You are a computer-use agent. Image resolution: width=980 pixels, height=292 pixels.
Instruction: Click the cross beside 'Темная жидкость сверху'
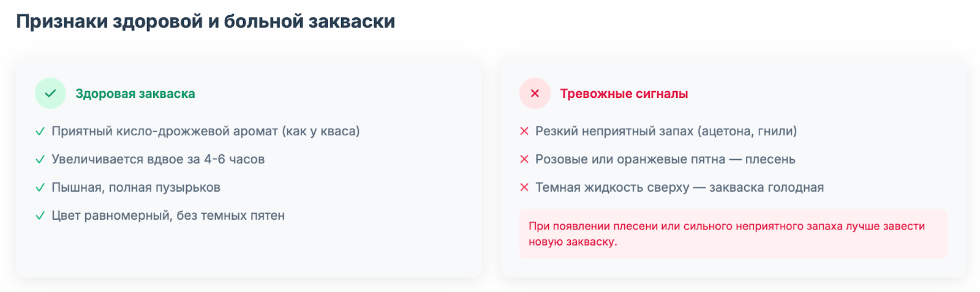pos(524,187)
